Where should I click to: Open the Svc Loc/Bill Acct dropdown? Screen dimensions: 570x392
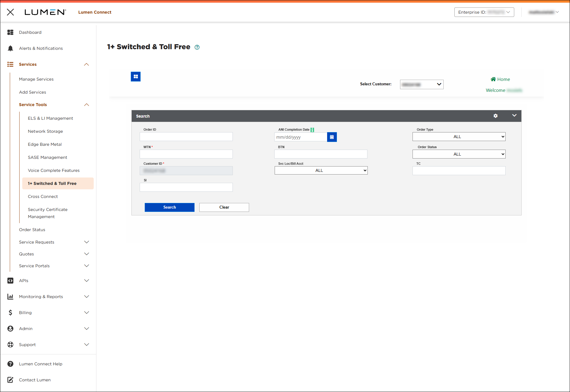click(x=321, y=170)
